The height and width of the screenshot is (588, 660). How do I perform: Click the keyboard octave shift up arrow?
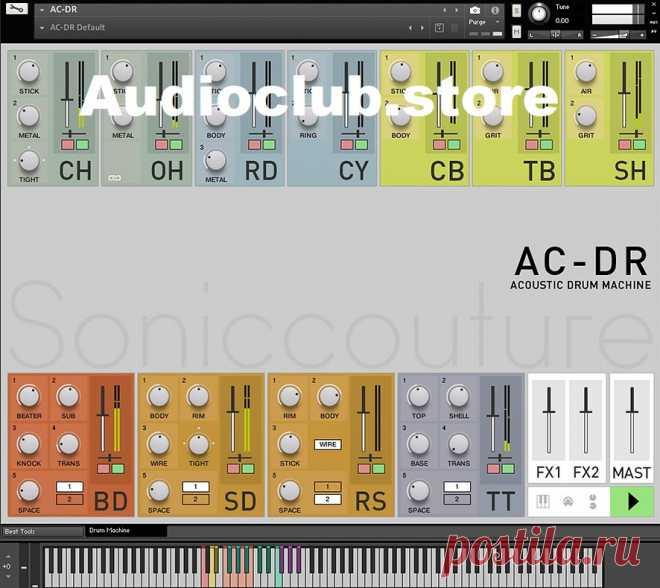pos(8,556)
